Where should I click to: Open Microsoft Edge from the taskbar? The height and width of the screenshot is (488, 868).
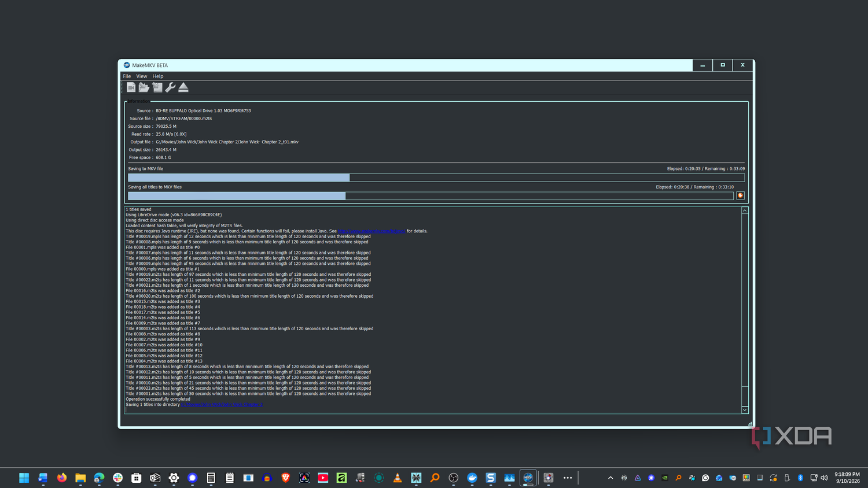click(x=99, y=478)
